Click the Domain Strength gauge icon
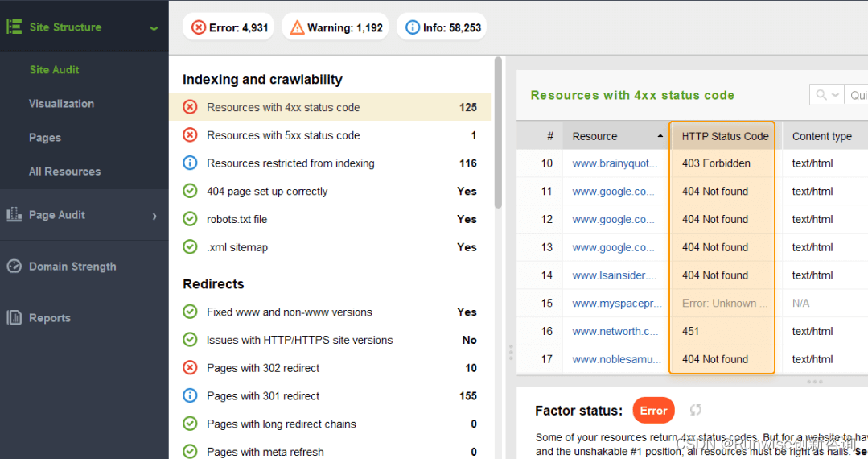868x459 pixels. (14, 266)
